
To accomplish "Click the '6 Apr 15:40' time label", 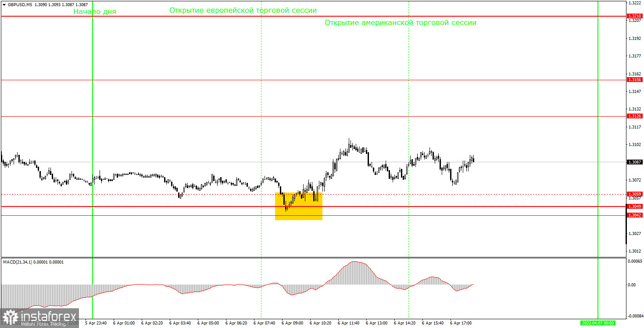I will pyautogui.click(x=433, y=323).
